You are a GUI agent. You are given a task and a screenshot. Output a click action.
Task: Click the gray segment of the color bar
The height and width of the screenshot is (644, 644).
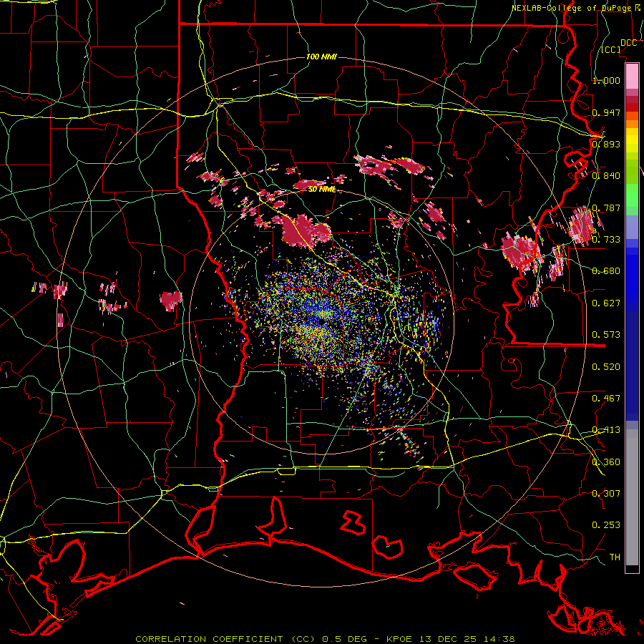coord(632,497)
